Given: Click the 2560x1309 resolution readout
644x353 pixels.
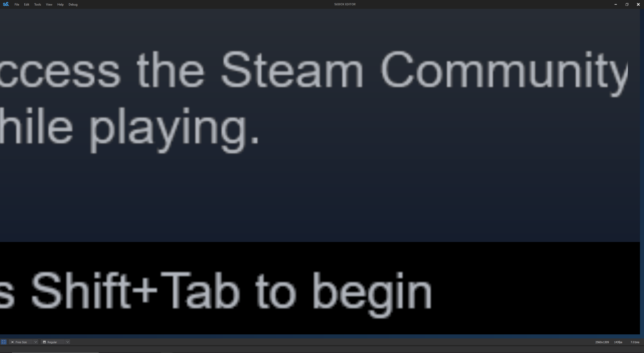Looking at the screenshot, I should (602, 342).
